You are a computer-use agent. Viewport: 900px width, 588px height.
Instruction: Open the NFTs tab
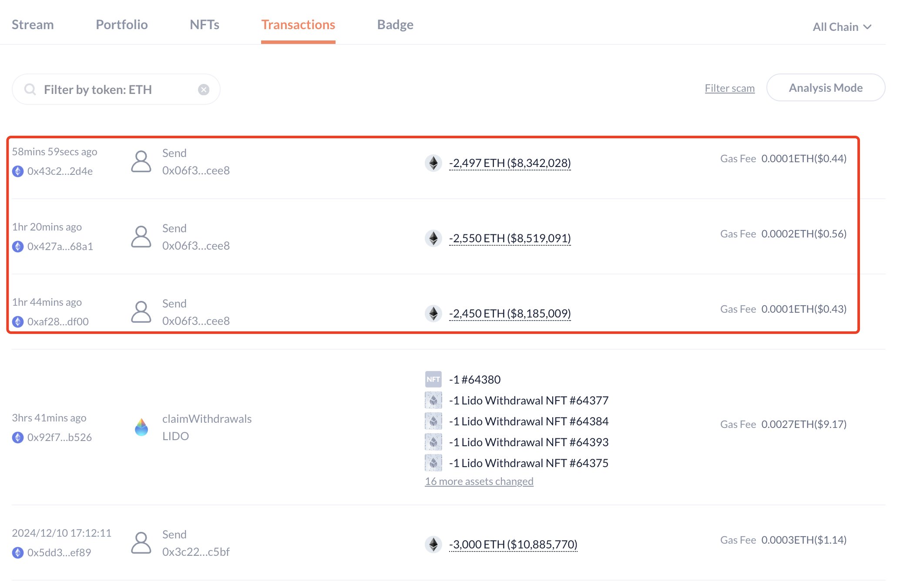205,25
